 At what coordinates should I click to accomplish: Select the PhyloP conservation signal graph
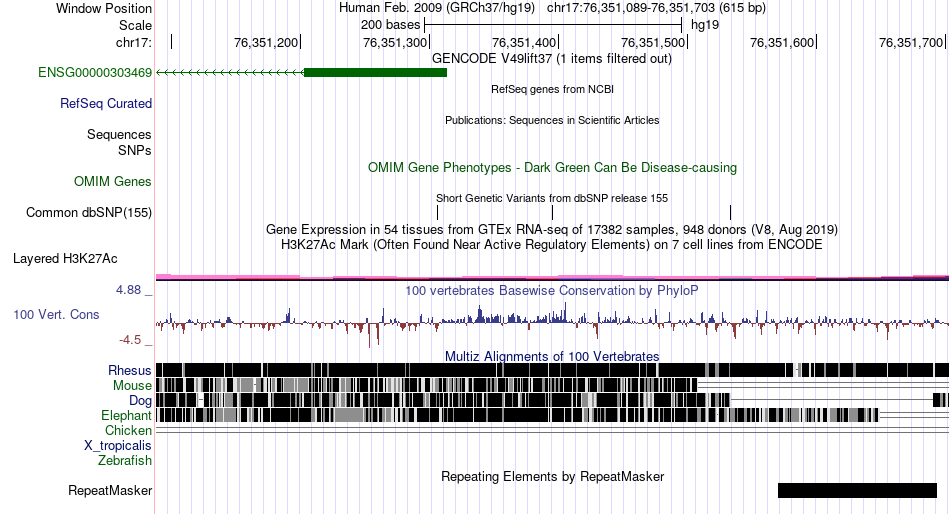pyautogui.click(x=553, y=323)
